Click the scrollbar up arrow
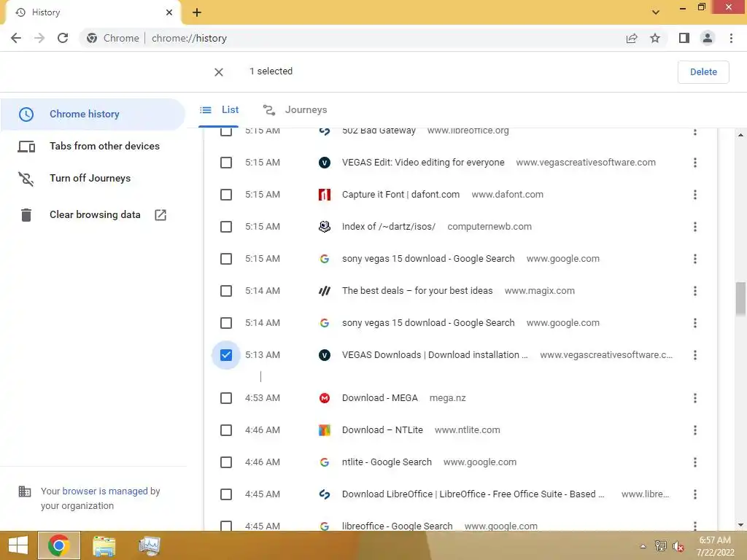Image resolution: width=747 pixels, height=560 pixels. pyautogui.click(x=740, y=135)
